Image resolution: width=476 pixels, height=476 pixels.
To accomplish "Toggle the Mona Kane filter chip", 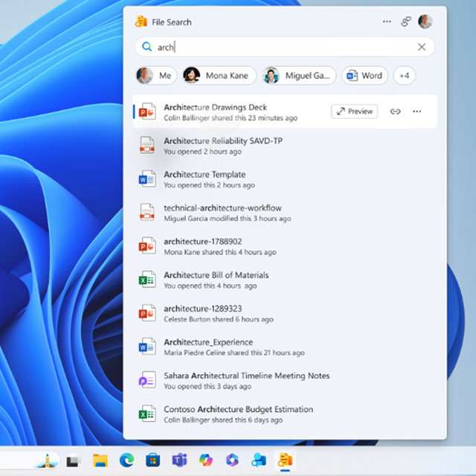I will (x=219, y=75).
